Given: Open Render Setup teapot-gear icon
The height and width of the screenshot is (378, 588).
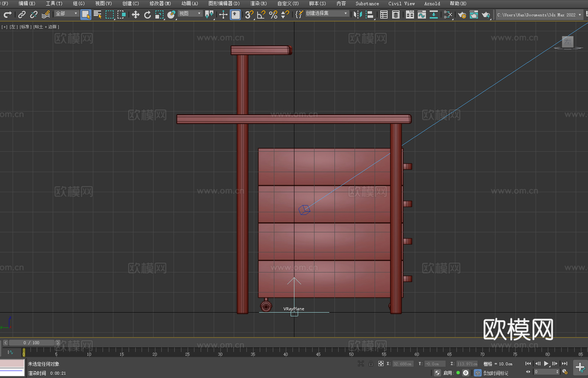Looking at the screenshot, I should tap(462, 14).
